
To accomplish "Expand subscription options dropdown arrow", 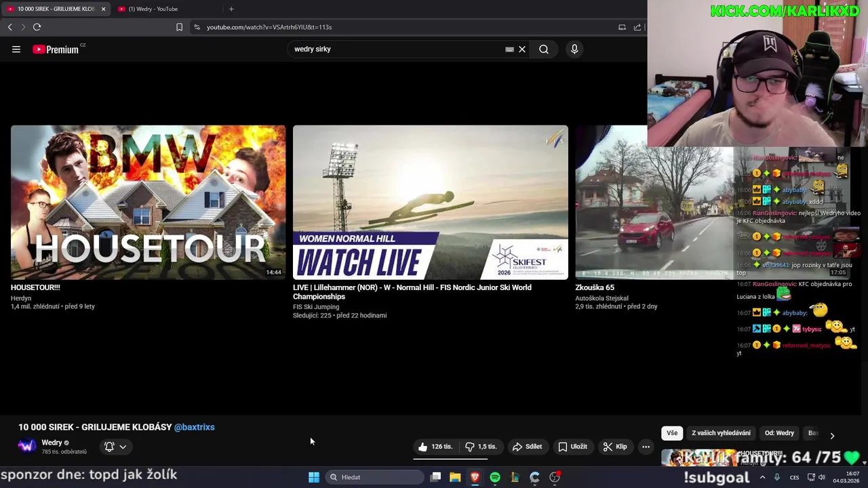I will coord(123,447).
